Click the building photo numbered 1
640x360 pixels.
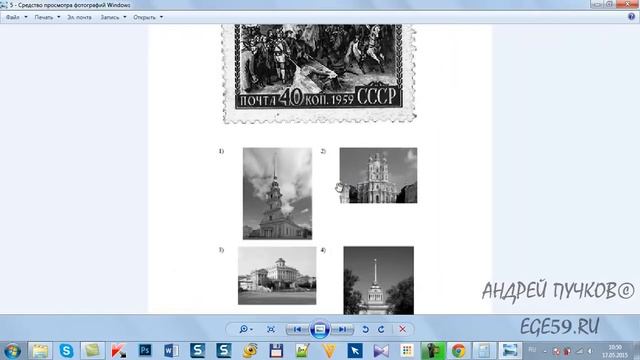(x=277, y=193)
